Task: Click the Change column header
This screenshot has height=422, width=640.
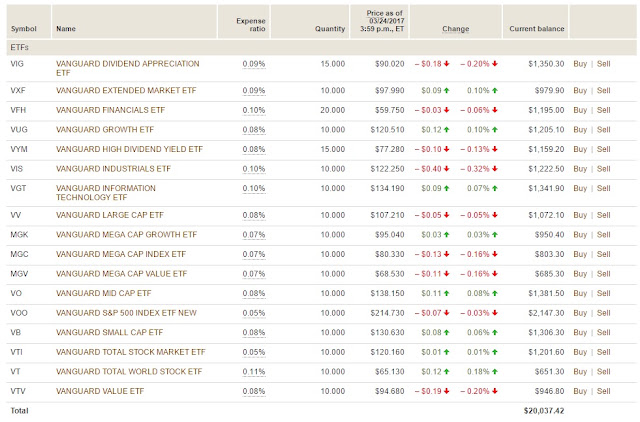Action: click(456, 29)
